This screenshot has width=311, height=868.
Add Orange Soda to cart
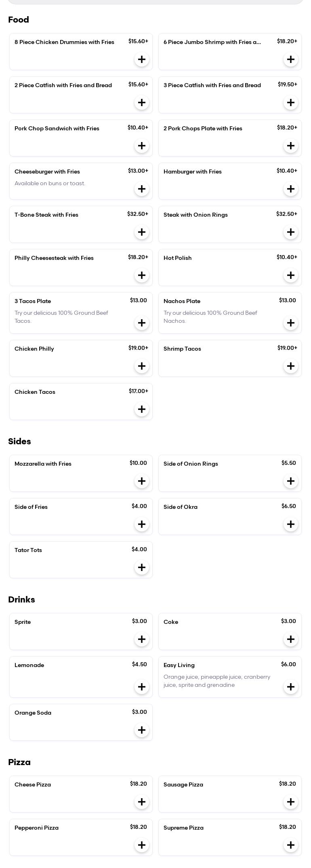click(141, 730)
